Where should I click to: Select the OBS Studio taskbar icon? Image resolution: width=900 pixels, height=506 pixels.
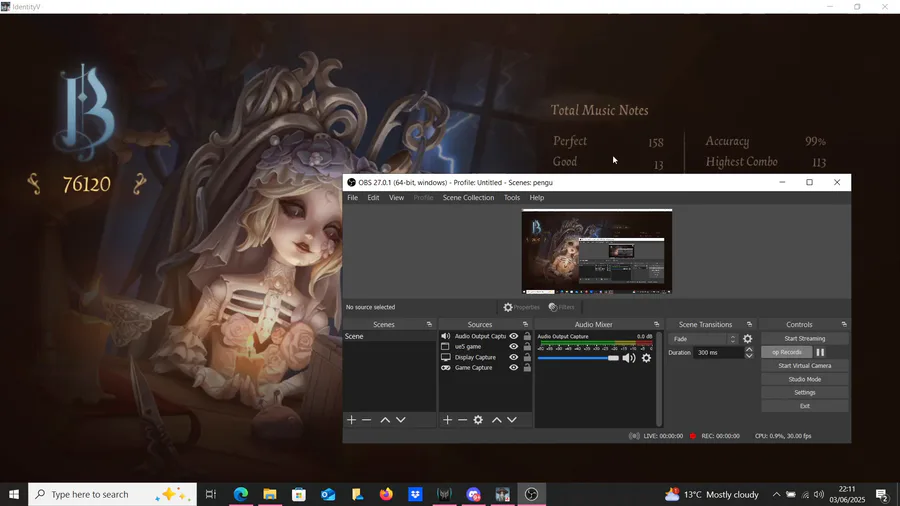[x=532, y=494]
